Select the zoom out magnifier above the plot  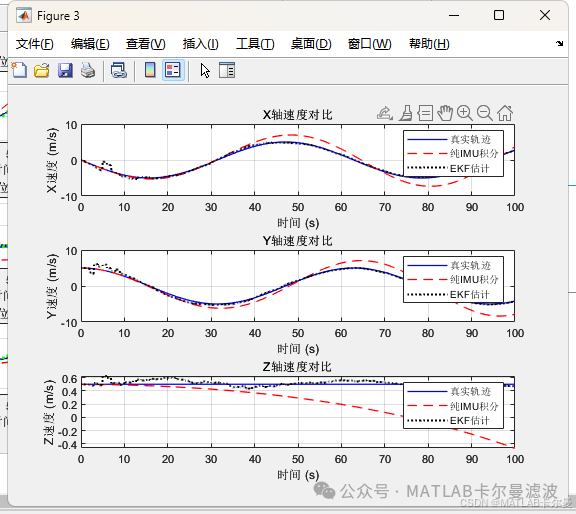pyautogui.click(x=485, y=113)
